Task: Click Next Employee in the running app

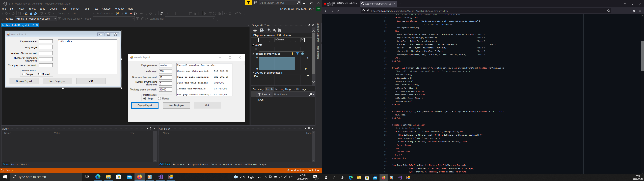Action: coord(176,106)
